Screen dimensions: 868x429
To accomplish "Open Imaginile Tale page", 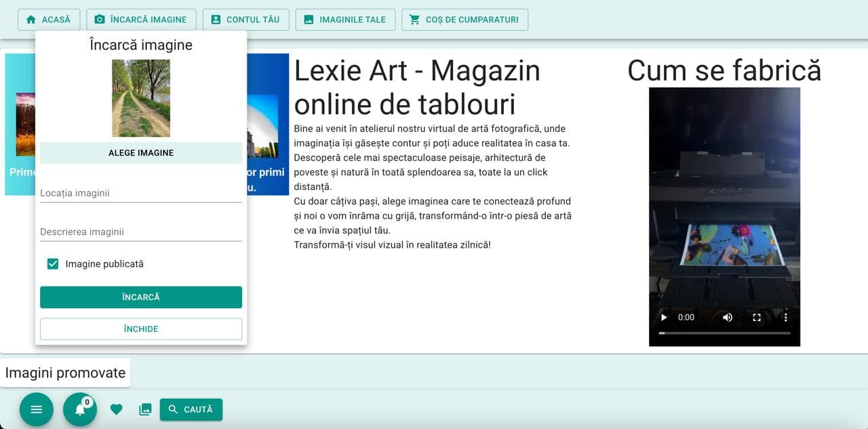I will pos(345,20).
